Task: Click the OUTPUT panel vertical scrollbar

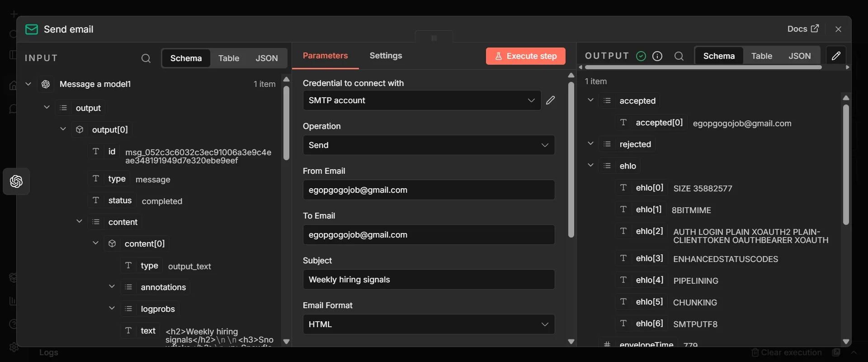Action: 846,165
